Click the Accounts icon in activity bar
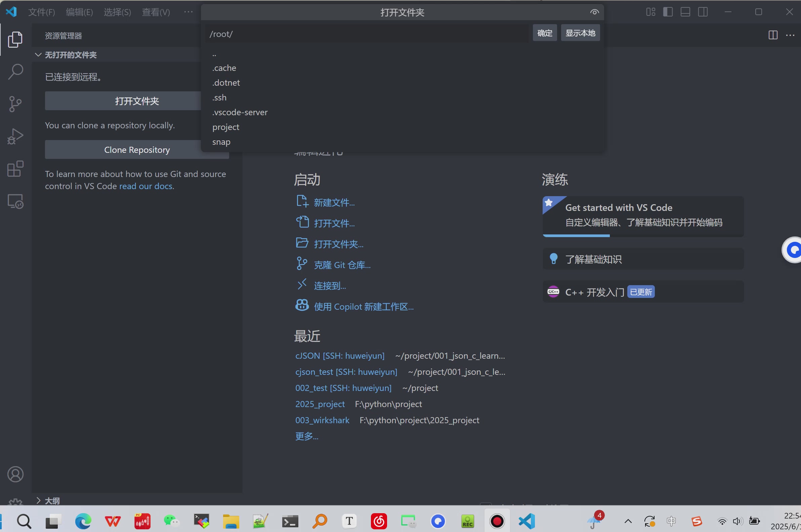801x532 pixels. pyautogui.click(x=15, y=474)
